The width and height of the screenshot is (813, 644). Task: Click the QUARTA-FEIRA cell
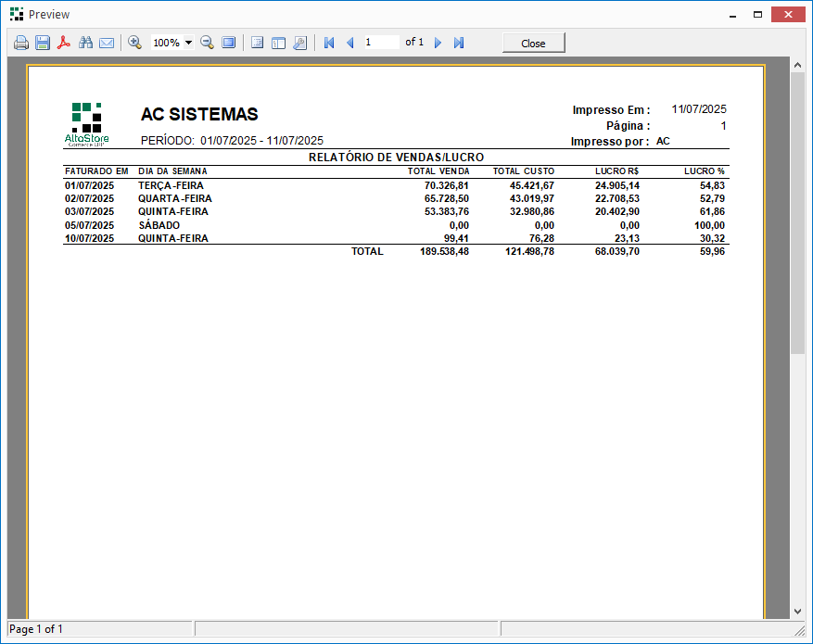pyautogui.click(x=174, y=198)
